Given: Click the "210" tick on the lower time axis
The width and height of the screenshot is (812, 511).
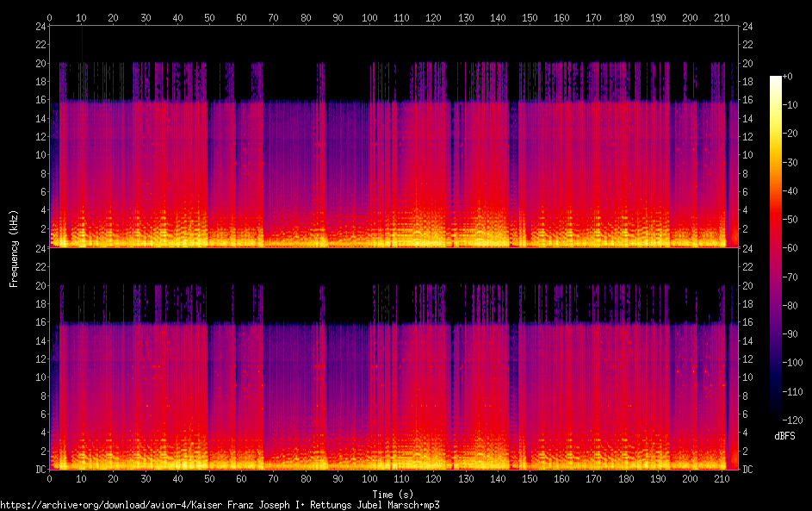Looking at the screenshot, I should [x=722, y=479].
